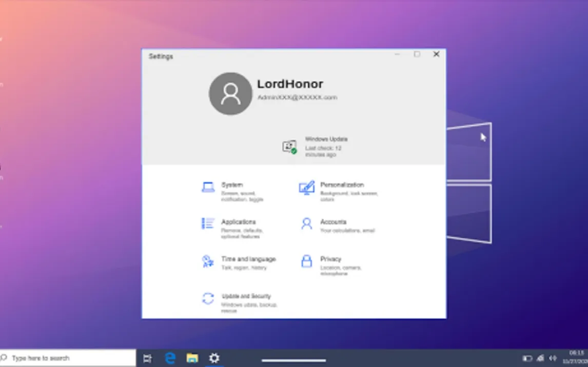Open the Privacy lock icon
Image resolution: width=588 pixels, height=367 pixels.
tap(306, 261)
